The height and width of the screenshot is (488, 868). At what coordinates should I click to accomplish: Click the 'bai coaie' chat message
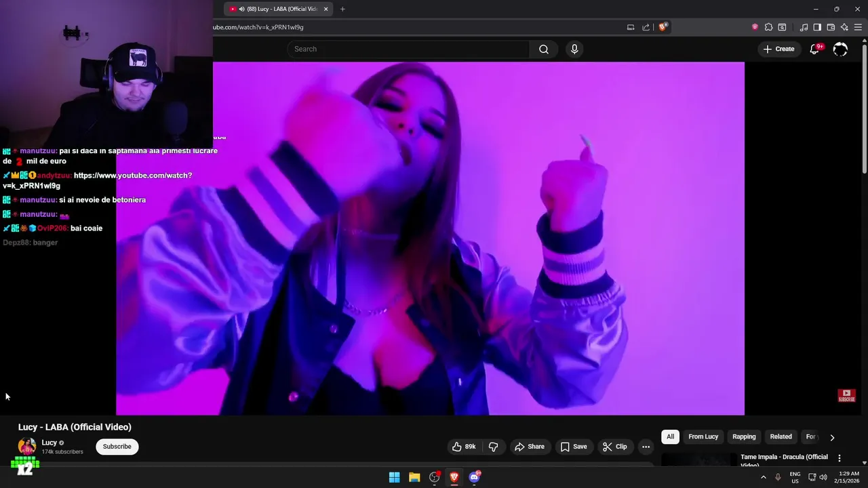86,228
